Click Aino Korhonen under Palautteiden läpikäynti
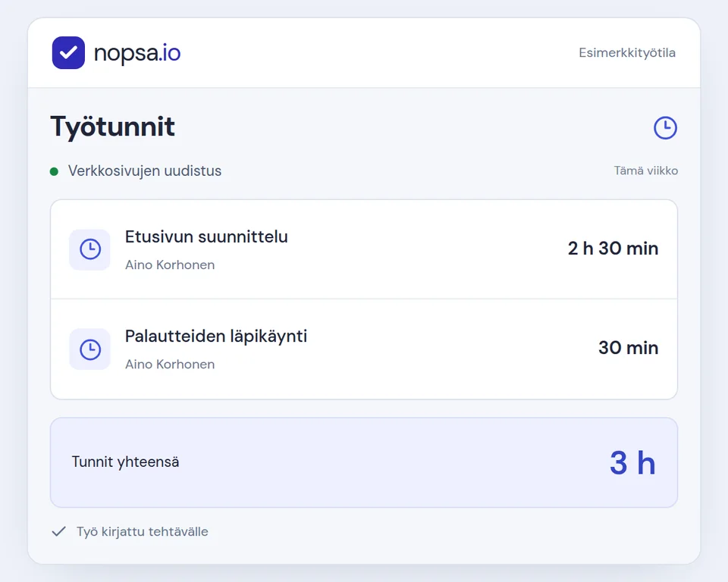The height and width of the screenshot is (582, 728). (170, 365)
